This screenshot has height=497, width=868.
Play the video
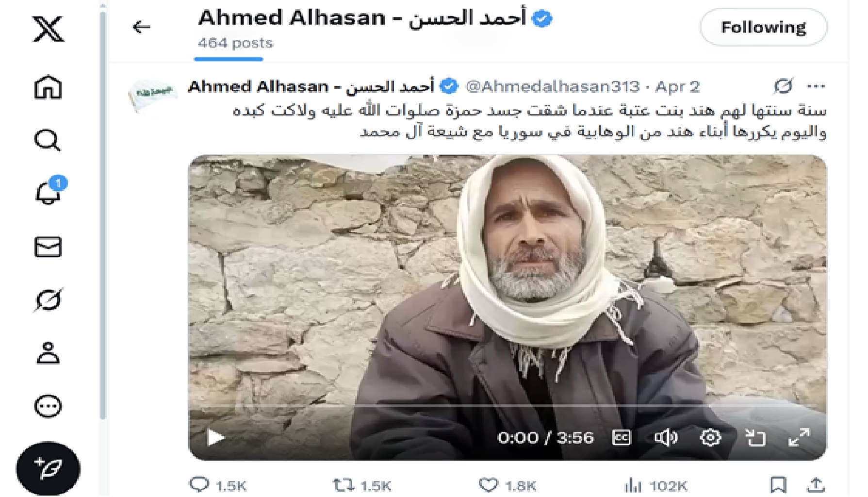pyautogui.click(x=215, y=437)
